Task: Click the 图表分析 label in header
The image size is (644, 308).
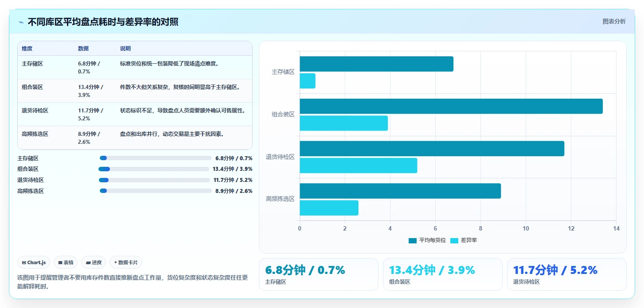Action: click(x=614, y=21)
